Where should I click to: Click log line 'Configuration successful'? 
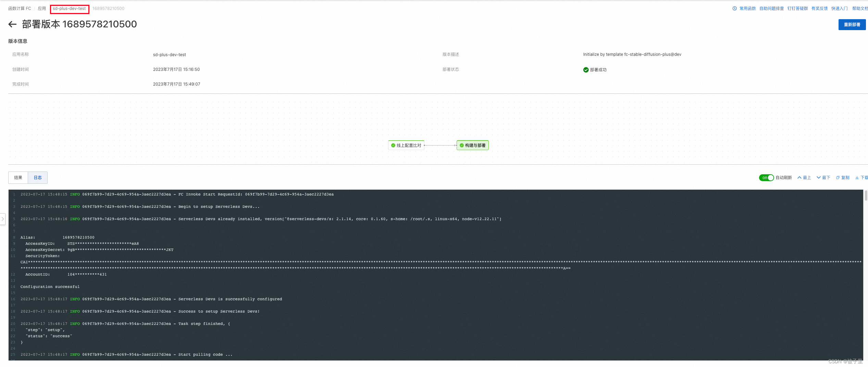tap(50, 287)
